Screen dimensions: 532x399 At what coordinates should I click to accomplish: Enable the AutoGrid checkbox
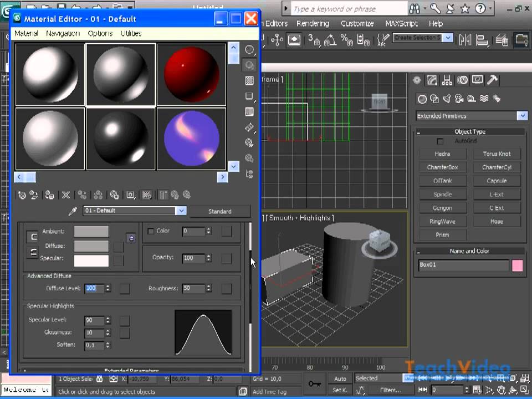(x=440, y=141)
